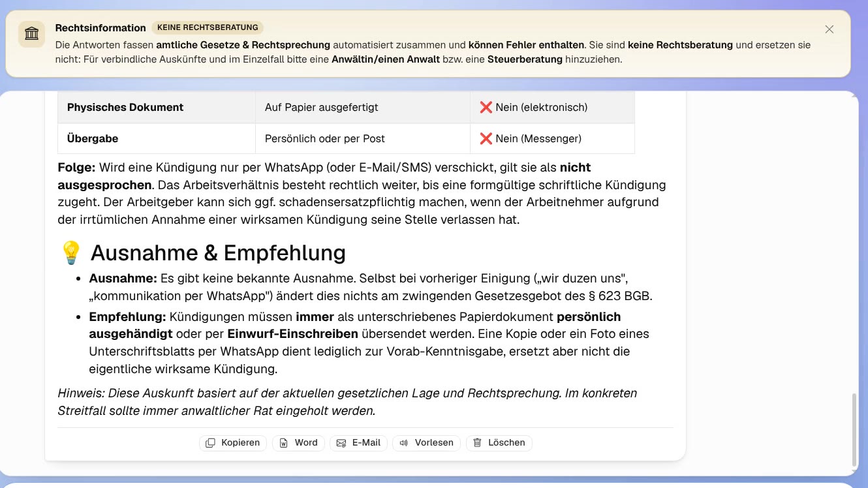Click the KEINE RECHTSBERATUNG badge
Viewport: 868px width, 488px height.
pos(208,27)
